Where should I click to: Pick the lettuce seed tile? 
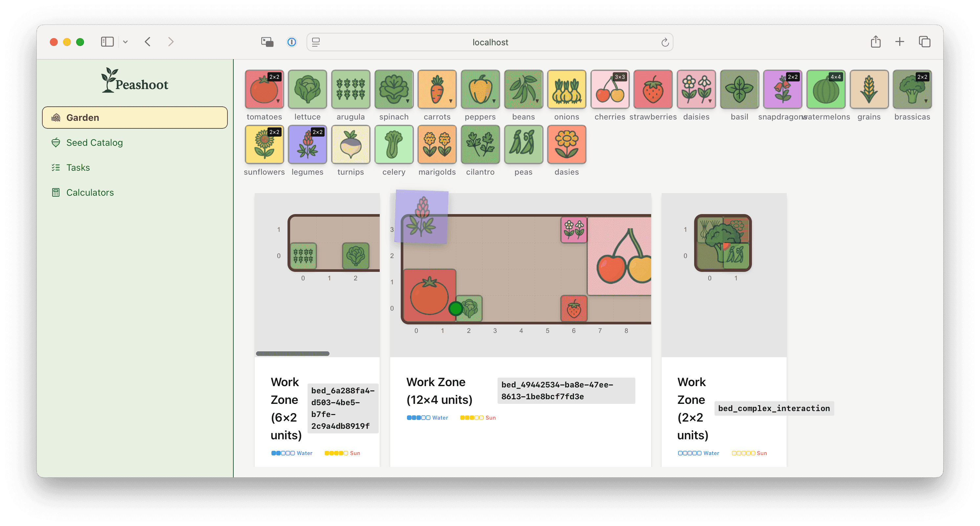coord(307,89)
